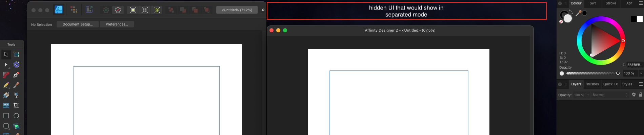The height and width of the screenshot is (135, 644).
Task: Pick the colour picker eyedropper
Action: click(579, 13)
